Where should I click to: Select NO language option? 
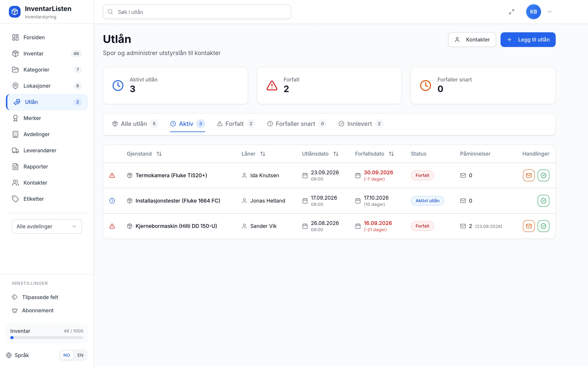pos(67,355)
